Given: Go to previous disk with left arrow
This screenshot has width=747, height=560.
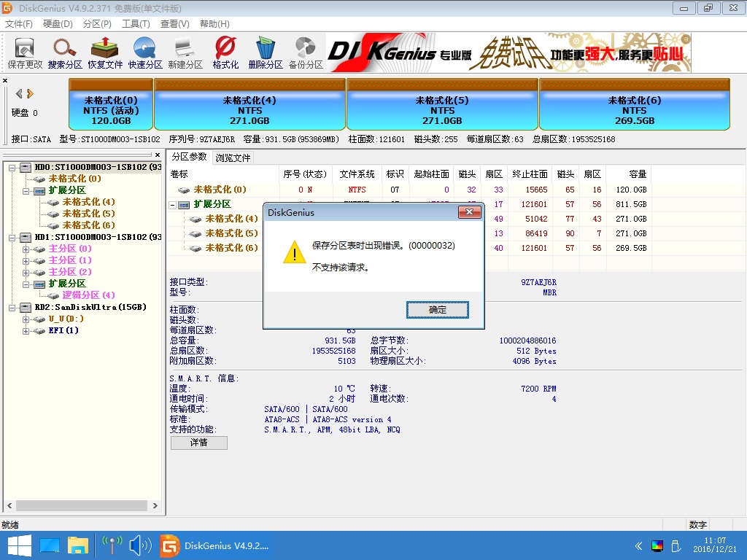Looking at the screenshot, I should [x=19, y=93].
